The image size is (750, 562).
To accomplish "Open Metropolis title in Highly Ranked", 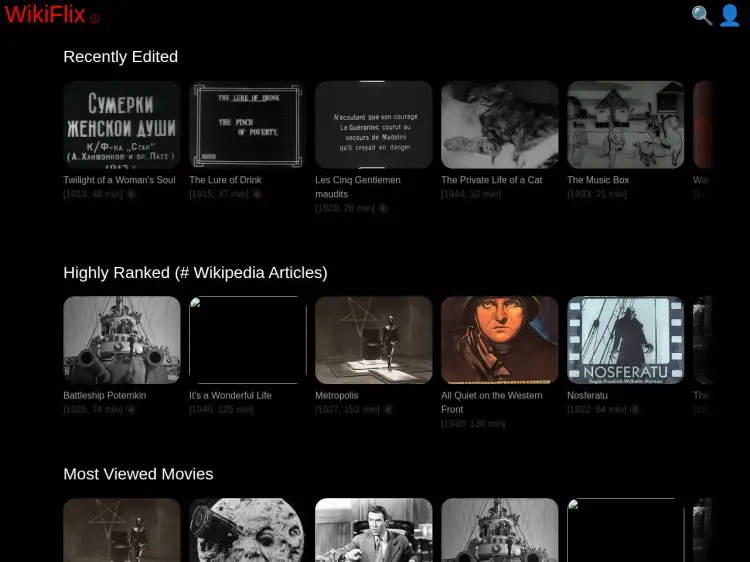I will 337,396.
